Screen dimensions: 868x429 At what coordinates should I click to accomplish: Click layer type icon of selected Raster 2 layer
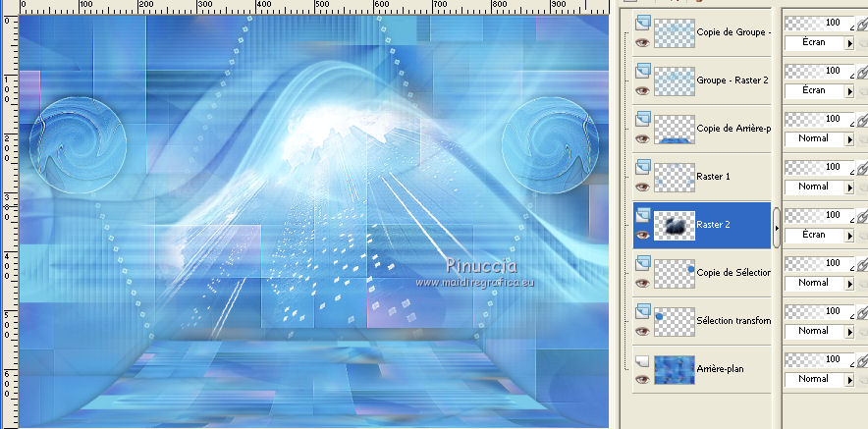coord(642,215)
